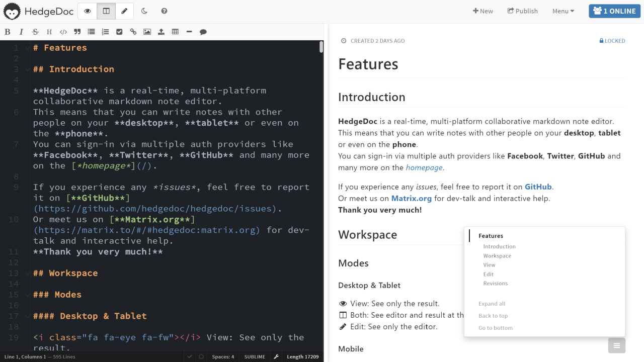Screen dimensions: 644x362
Task: Toggle bold formatting in the toolbar
Action: pyautogui.click(x=8, y=31)
